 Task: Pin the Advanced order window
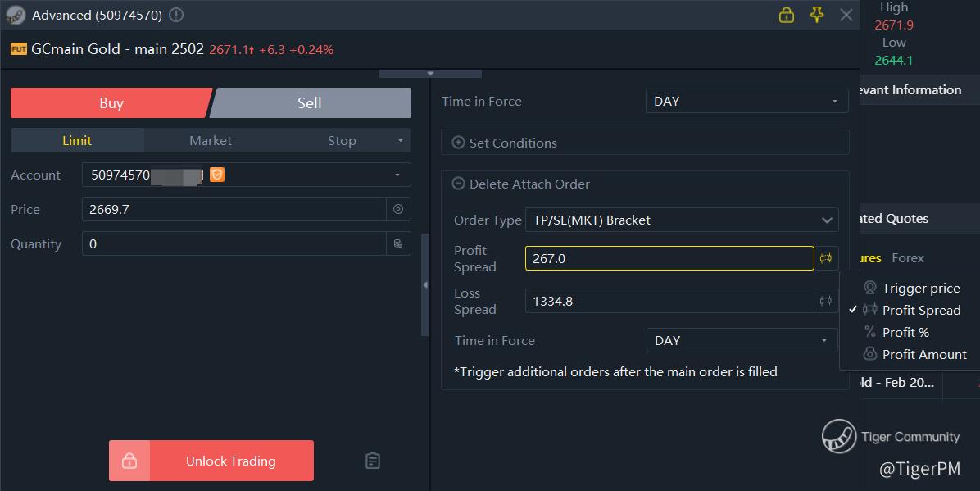pyautogui.click(x=816, y=15)
